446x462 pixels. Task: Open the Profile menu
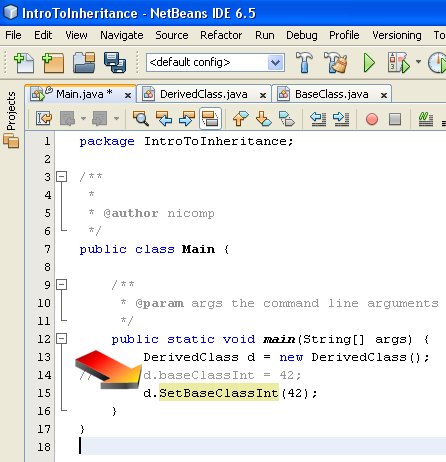click(344, 35)
